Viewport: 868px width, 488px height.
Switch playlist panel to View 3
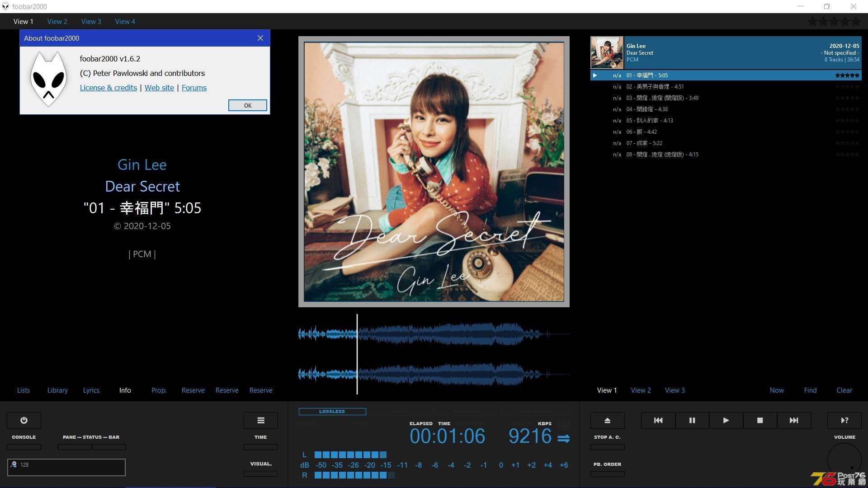675,390
